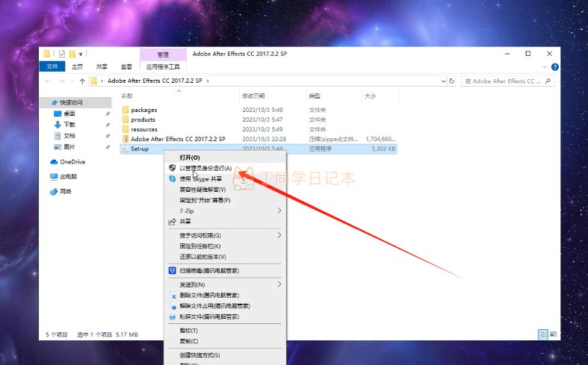The height and width of the screenshot is (365, 588).
Task: Click 删除文件(腾讯电脑管家) icon
Action: (x=173, y=296)
